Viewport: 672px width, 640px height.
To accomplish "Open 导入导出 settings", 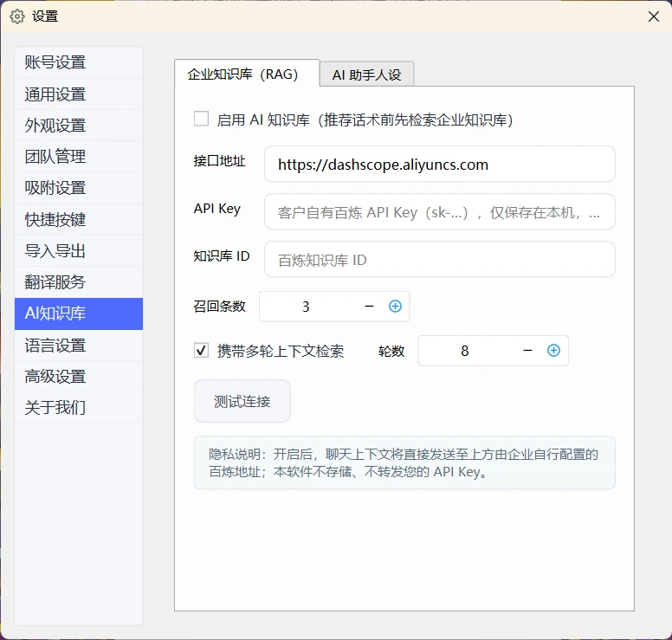I will click(x=79, y=251).
